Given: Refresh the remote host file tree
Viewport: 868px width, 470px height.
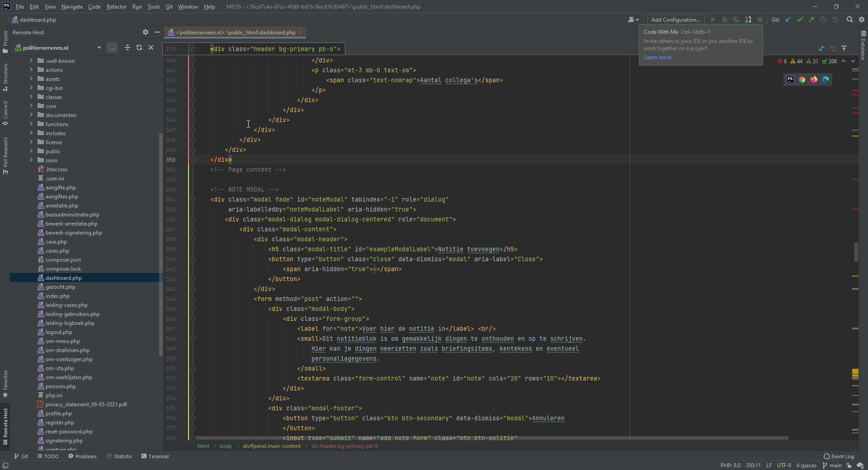Looking at the screenshot, I should tap(139, 47).
